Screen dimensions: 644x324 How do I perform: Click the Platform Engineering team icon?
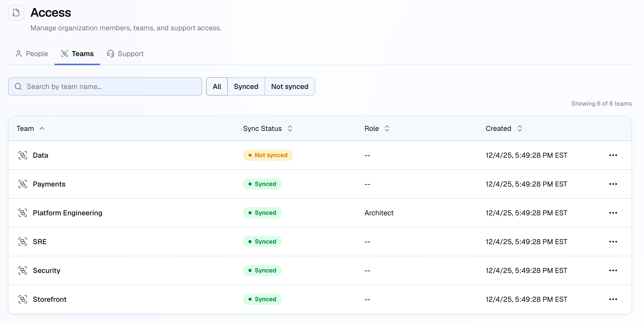click(23, 213)
